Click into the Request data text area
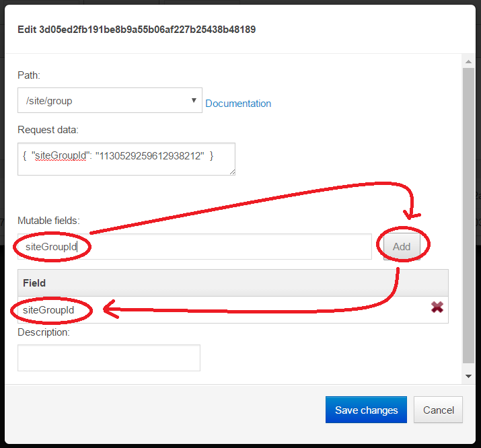This screenshot has height=448, width=481. [x=126, y=159]
